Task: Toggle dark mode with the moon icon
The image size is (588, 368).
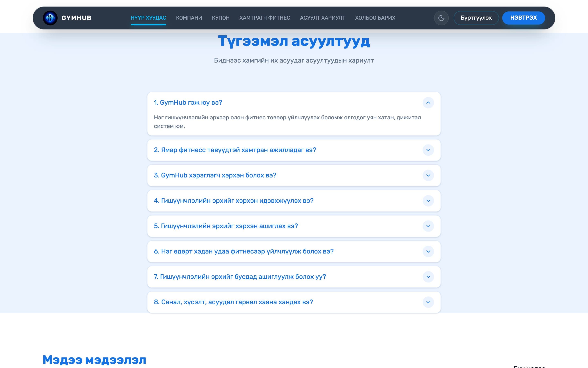Action: [x=441, y=18]
